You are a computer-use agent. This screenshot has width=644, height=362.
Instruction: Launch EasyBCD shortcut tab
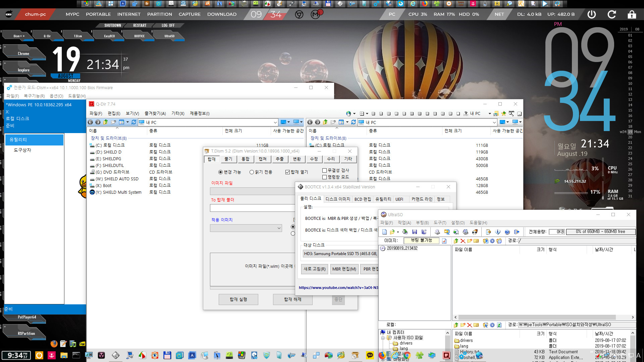109,36
